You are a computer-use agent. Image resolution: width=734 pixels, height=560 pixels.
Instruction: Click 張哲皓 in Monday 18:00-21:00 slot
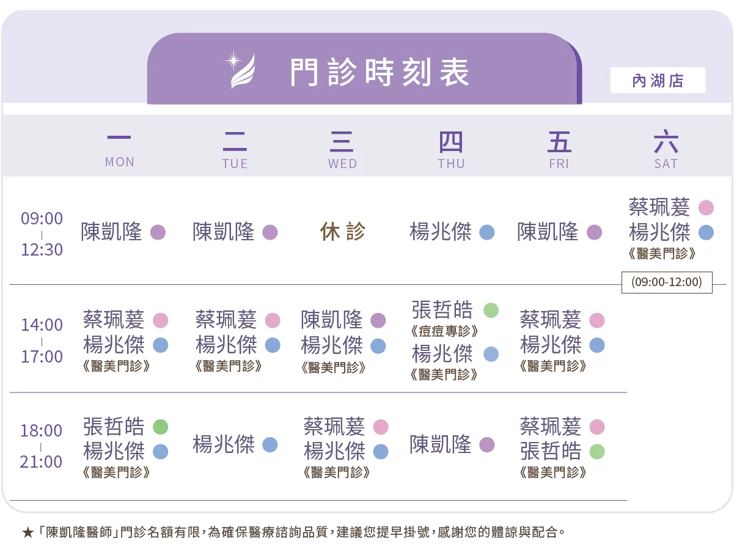point(114,426)
